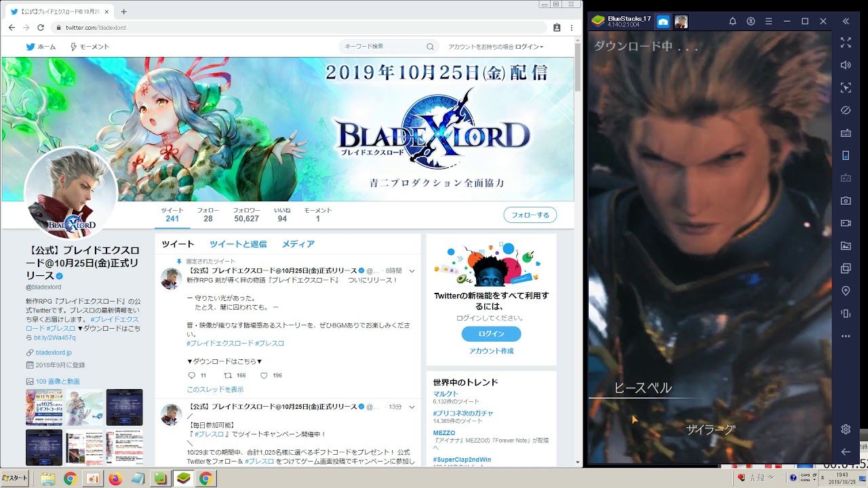868x488 pixels.
Task: Switch to the game tab in BlueStacks
Action: [681, 22]
